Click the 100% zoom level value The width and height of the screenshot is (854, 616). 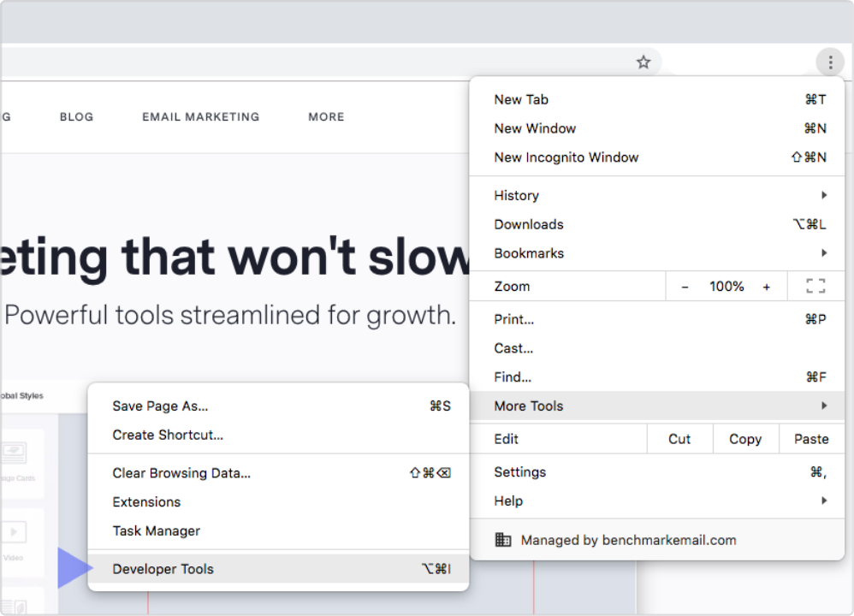(726, 287)
